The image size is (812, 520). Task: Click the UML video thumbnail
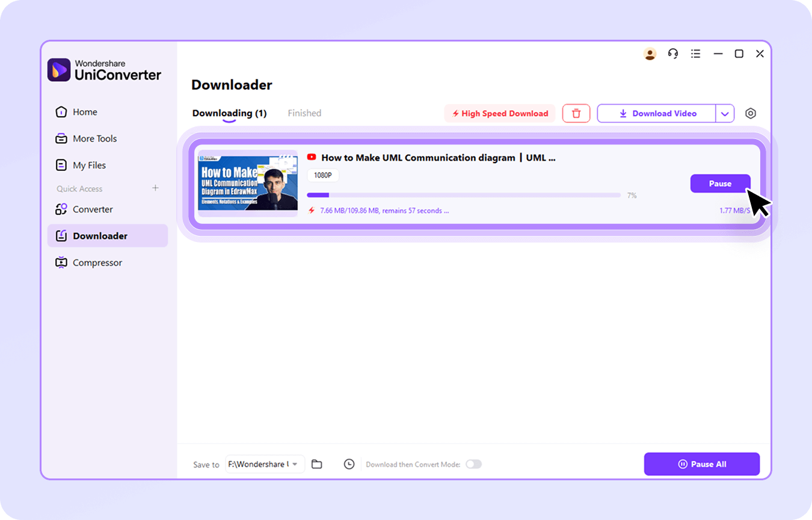(248, 183)
